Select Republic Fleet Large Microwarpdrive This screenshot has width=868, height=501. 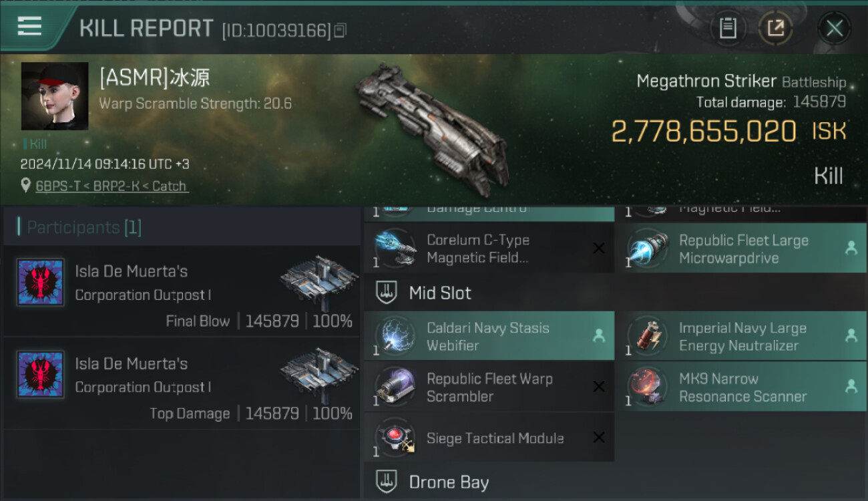coord(741,248)
